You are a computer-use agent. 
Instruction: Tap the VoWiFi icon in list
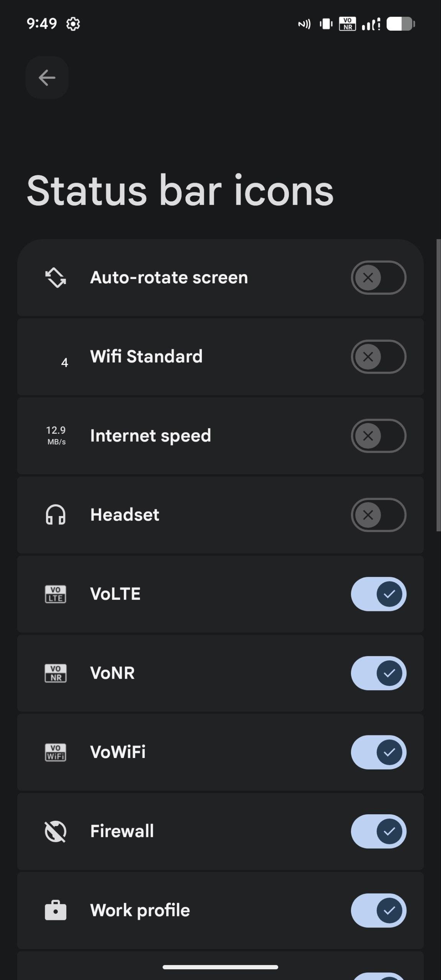(x=56, y=752)
